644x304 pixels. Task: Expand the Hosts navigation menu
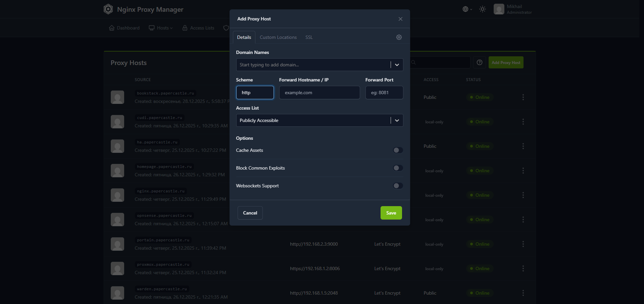point(161,28)
